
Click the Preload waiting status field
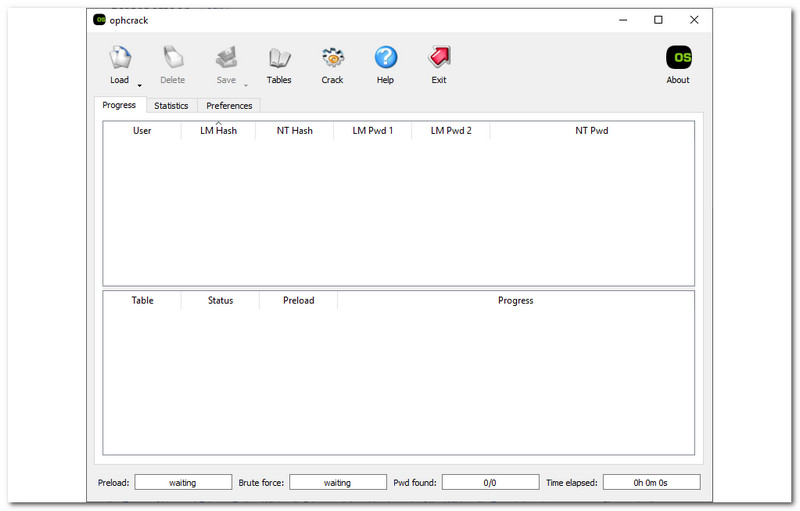(183, 482)
